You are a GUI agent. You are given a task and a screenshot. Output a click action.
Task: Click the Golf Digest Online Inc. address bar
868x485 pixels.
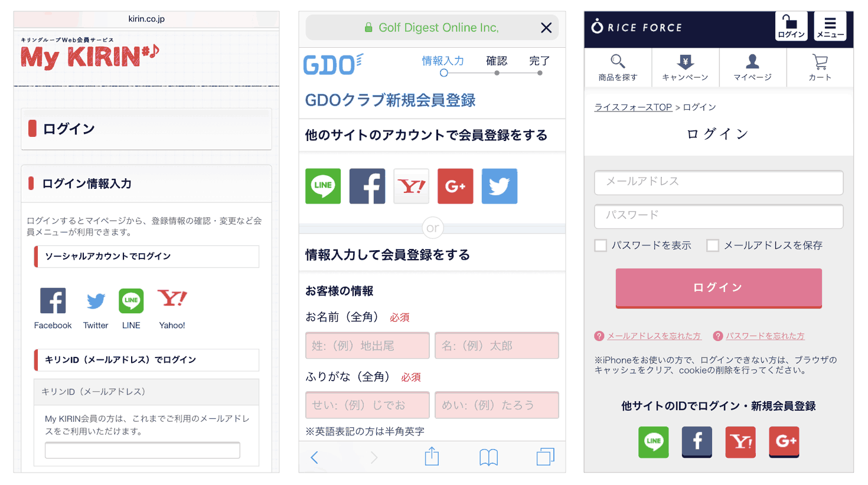432,28
